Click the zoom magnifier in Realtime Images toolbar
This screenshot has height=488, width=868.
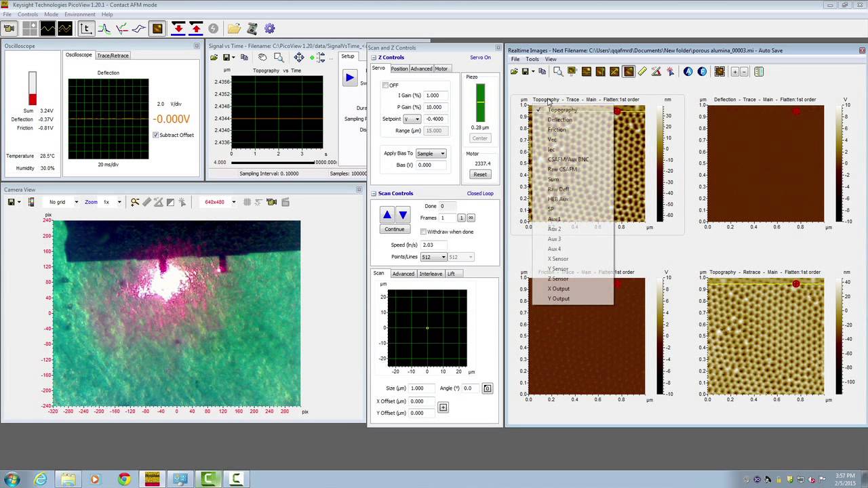(557, 71)
